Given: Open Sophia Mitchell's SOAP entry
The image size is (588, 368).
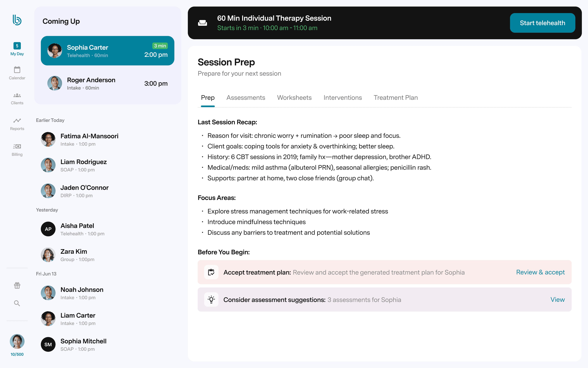Looking at the screenshot, I should point(108,345).
